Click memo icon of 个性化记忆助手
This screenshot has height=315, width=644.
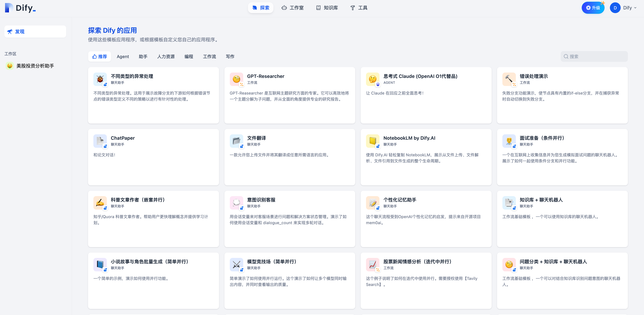coord(373,203)
